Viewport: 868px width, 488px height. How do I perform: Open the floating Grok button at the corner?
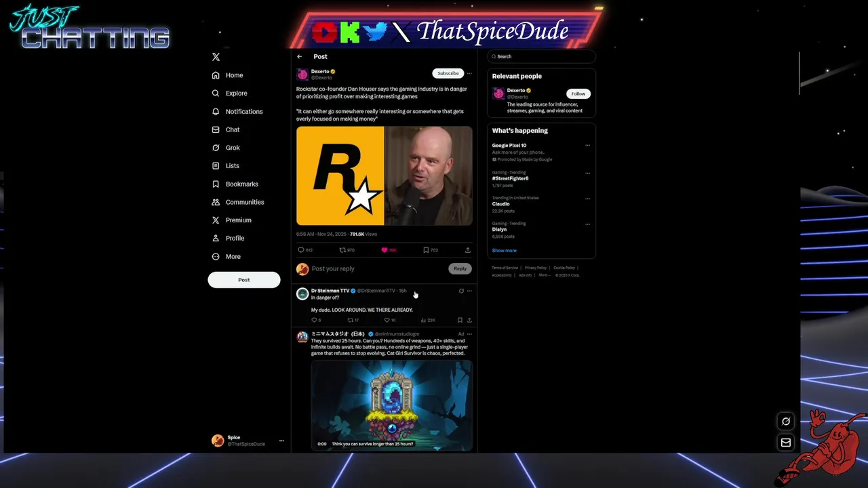pyautogui.click(x=786, y=422)
